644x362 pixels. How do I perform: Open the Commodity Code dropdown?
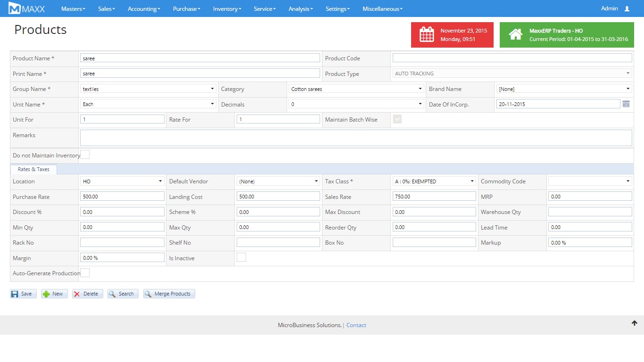click(x=590, y=181)
